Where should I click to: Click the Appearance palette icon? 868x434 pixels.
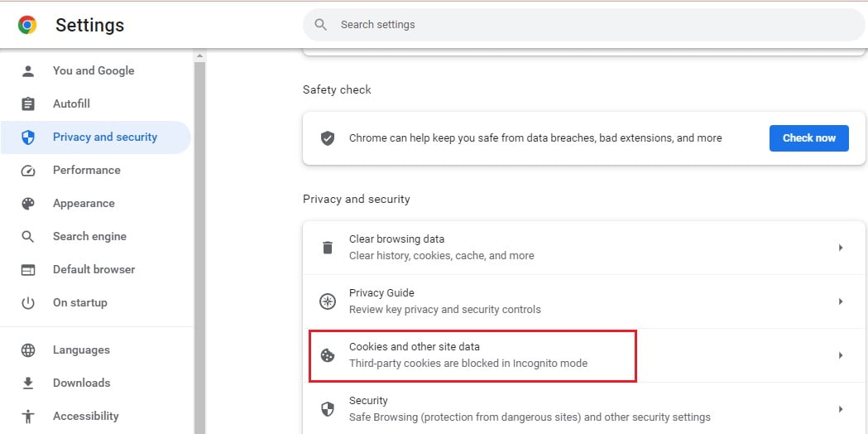point(28,203)
